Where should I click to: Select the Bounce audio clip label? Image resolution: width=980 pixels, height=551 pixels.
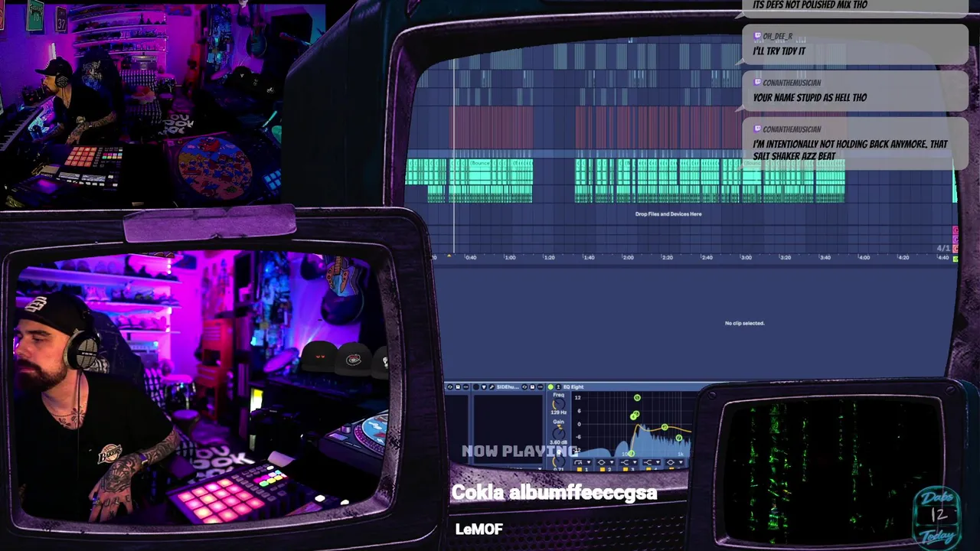[x=480, y=163]
